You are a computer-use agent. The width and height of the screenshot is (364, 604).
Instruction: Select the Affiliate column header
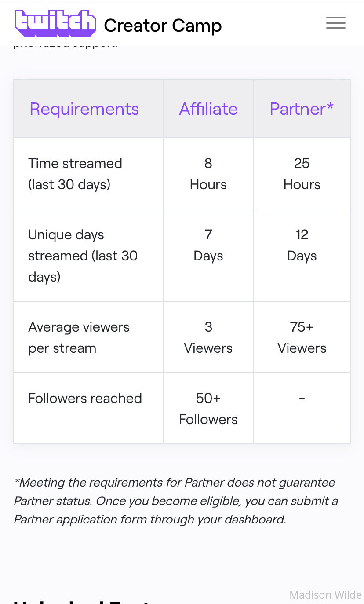coord(208,109)
